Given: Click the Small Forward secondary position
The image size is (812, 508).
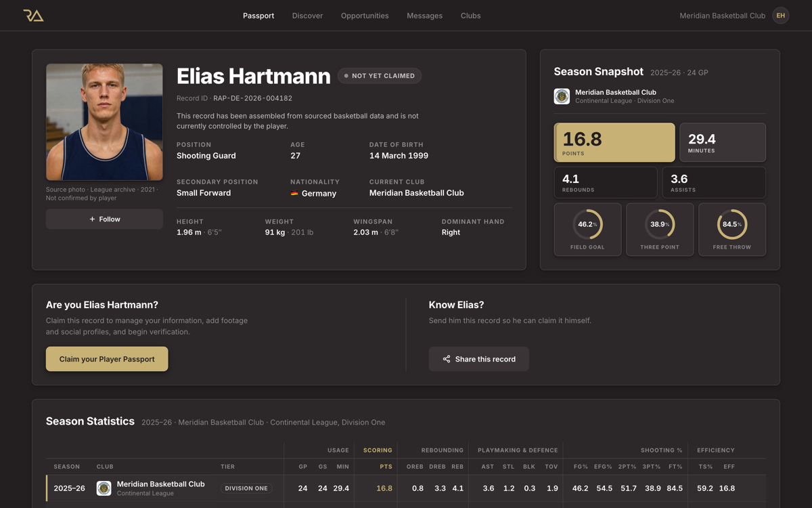Looking at the screenshot, I should click(204, 193).
